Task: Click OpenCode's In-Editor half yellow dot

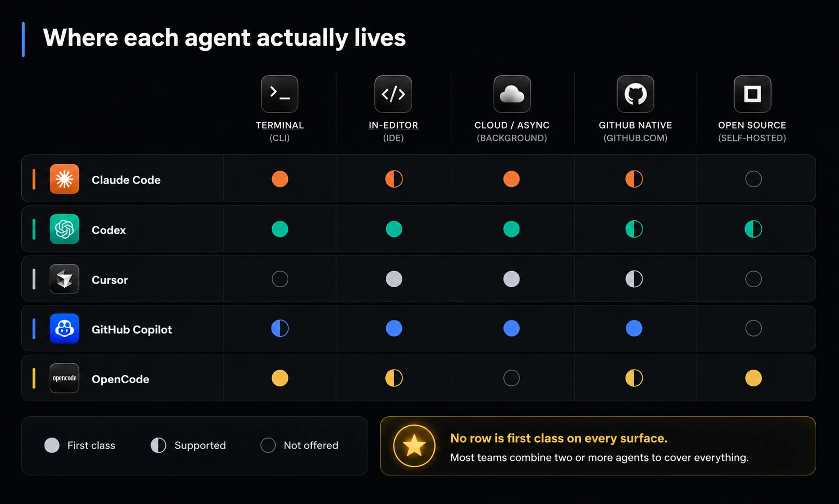Action: tap(394, 378)
